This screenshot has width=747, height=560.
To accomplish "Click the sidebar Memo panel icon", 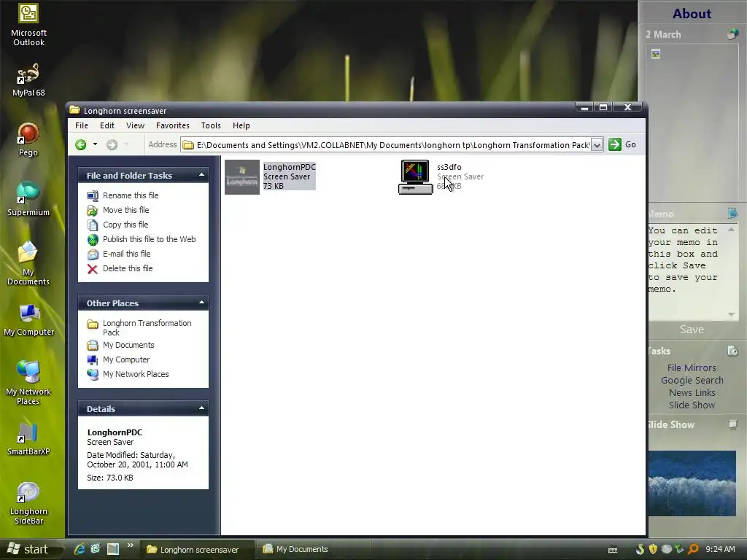I will pyautogui.click(x=732, y=214).
